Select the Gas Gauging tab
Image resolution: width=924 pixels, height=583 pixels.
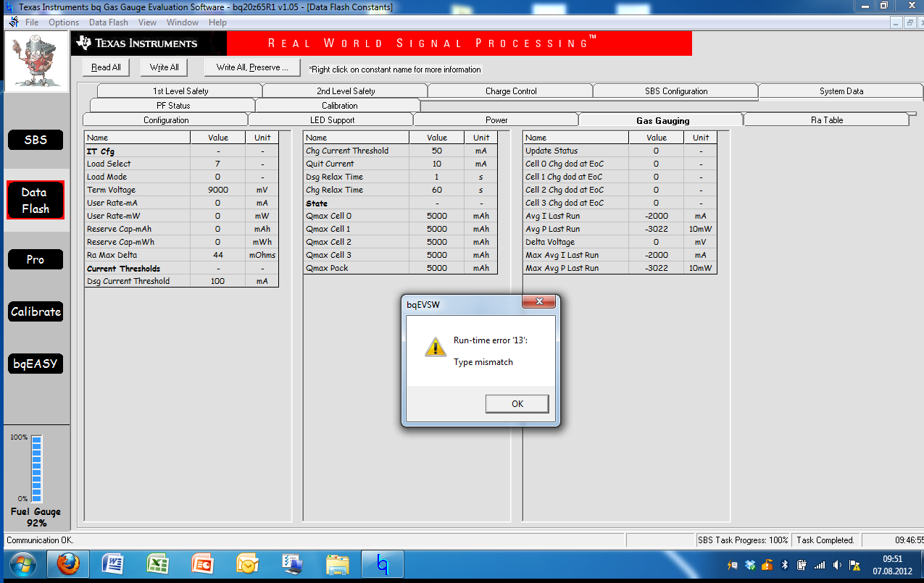(662, 120)
